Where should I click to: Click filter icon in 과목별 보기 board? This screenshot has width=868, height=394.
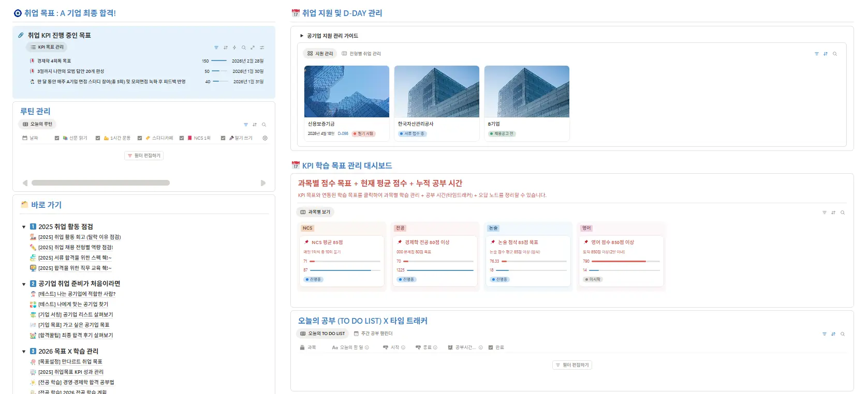tap(825, 213)
